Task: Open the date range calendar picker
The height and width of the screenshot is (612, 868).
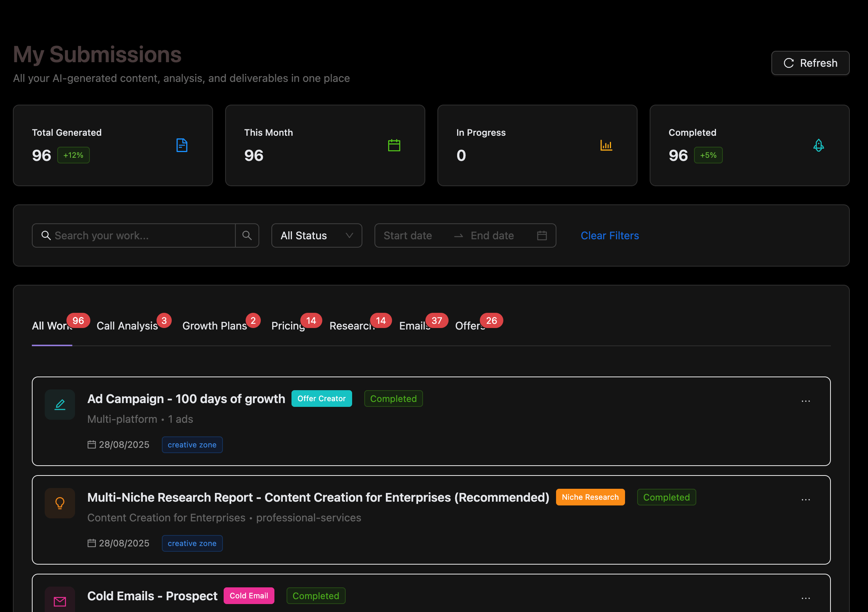Action: 542,235
